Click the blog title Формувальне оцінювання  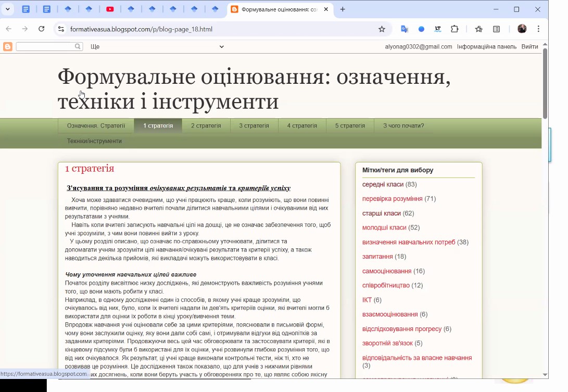pos(254,89)
